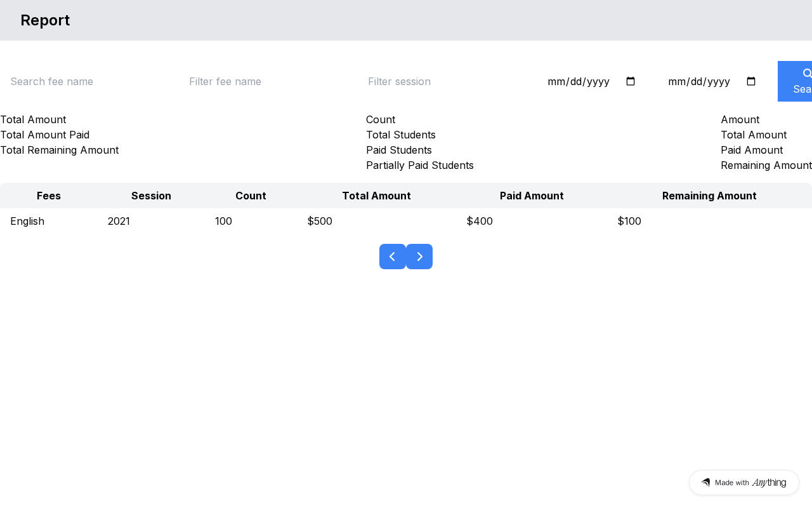Click the Report page title

pyautogui.click(x=45, y=20)
